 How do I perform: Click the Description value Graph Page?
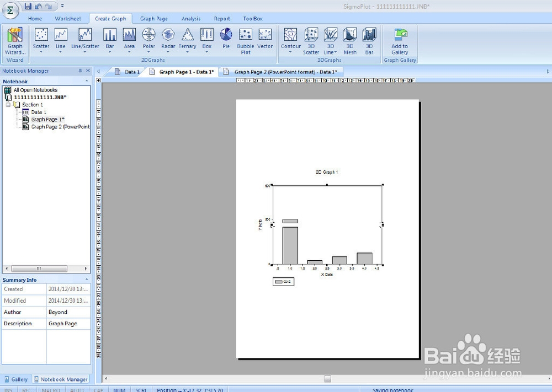68,324
